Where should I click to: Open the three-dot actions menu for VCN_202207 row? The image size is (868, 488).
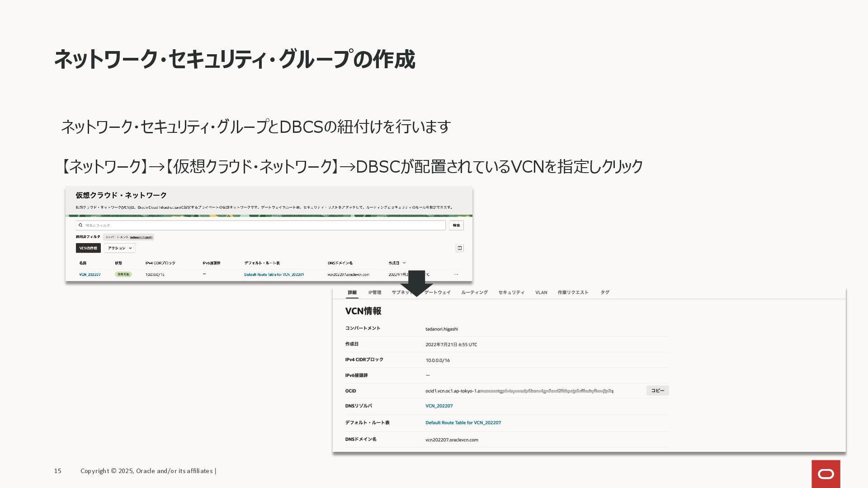456,274
